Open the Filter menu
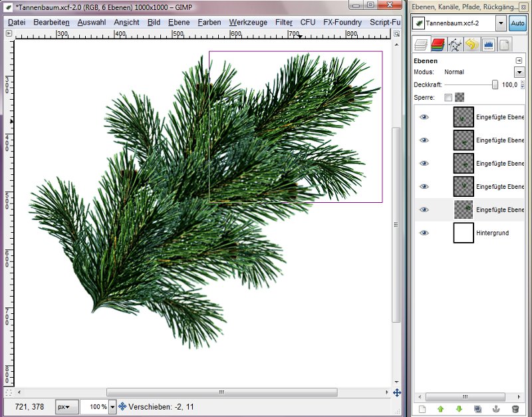This screenshot has height=417, width=532. tap(283, 22)
